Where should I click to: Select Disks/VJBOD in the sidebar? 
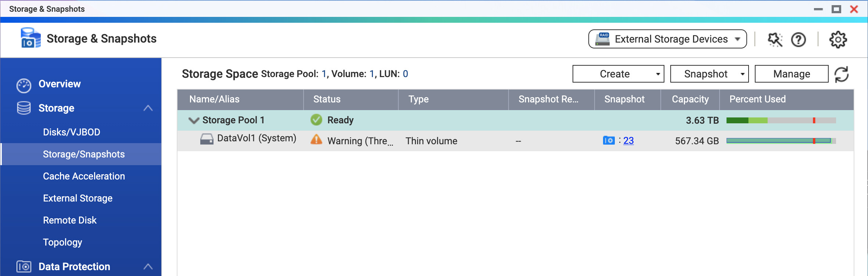click(x=71, y=132)
